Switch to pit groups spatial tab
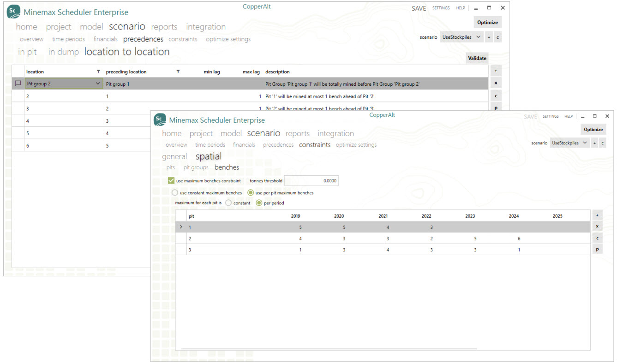This screenshot has width=617, height=364. 196,167
